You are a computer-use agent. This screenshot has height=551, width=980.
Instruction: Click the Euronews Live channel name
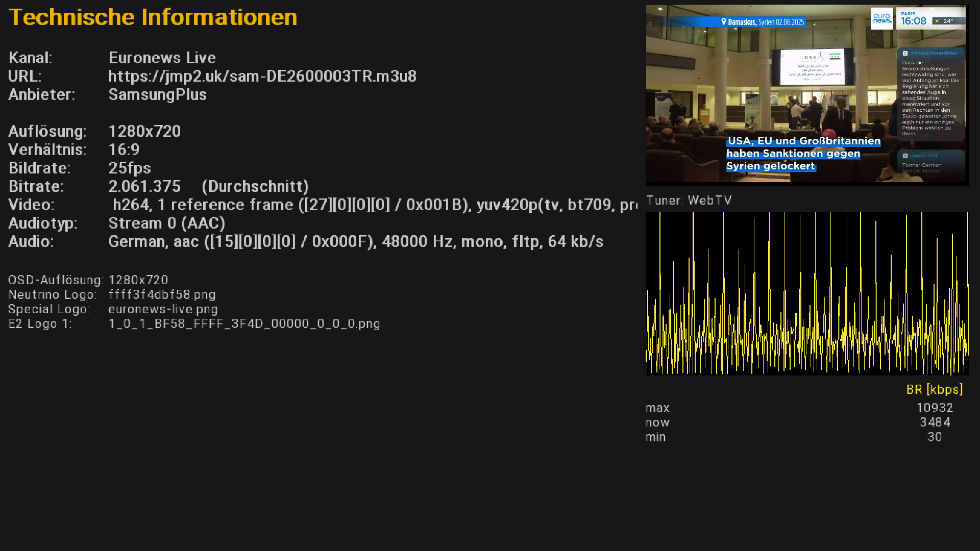coord(162,58)
